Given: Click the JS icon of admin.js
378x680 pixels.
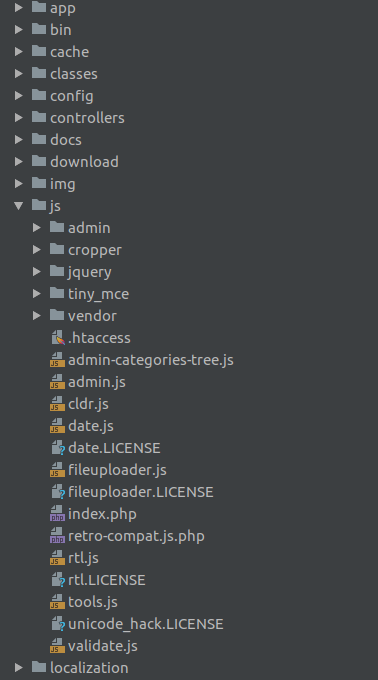Looking at the screenshot, I should pos(57,382).
